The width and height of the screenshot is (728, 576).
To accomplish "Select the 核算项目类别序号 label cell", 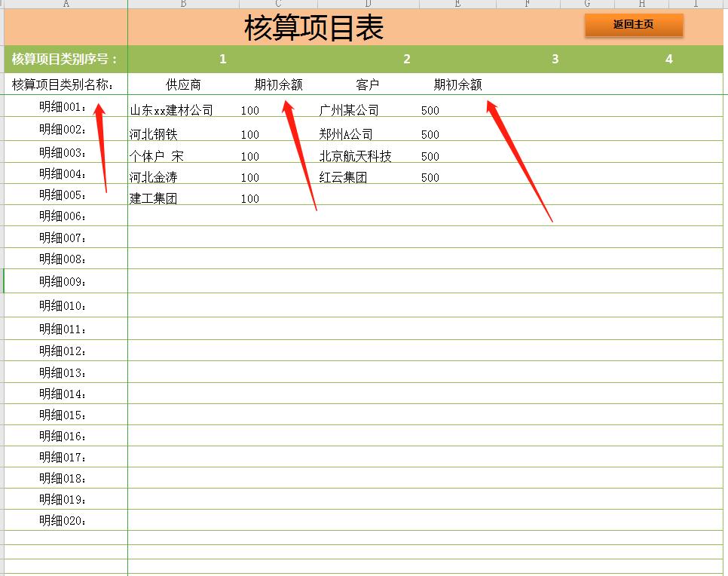I will (65, 59).
